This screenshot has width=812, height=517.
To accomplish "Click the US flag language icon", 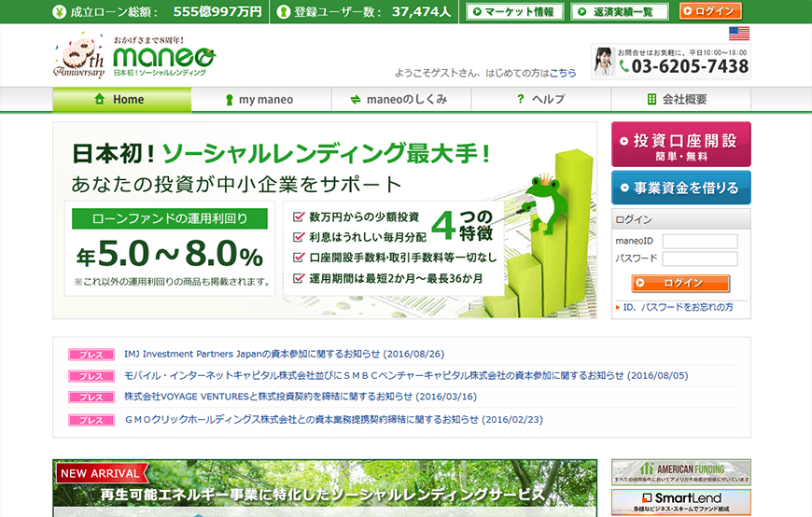I will pyautogui.click(x=739, y=34).
